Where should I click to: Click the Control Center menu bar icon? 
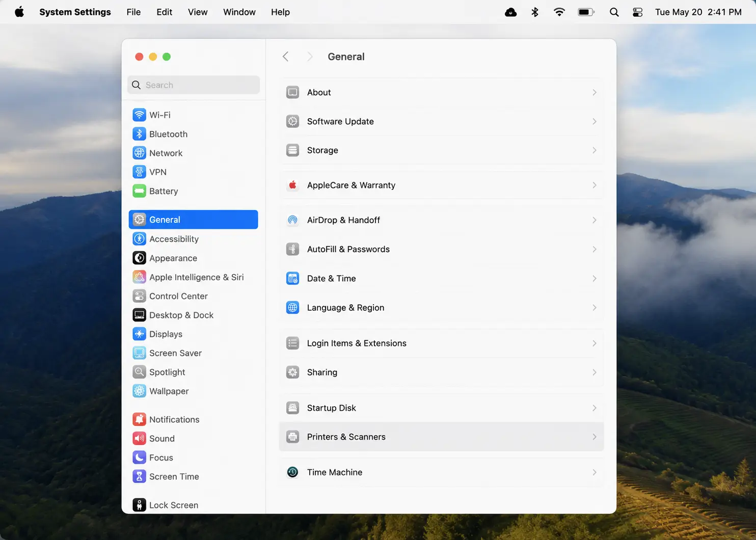coord(637,12)
